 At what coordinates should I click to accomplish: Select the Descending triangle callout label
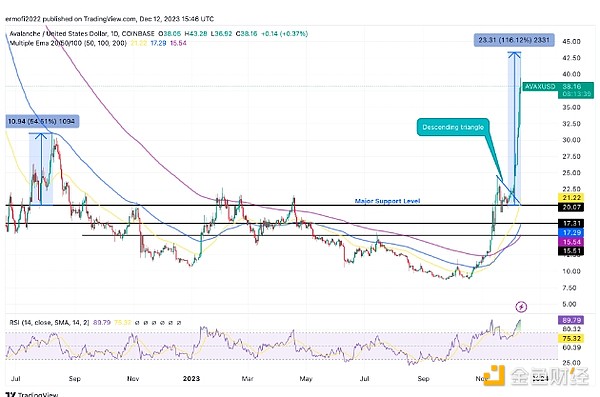click(x=453, y=127)
